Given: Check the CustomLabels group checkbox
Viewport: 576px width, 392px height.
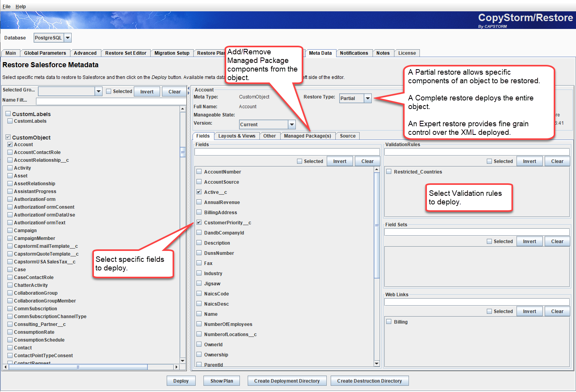Looking at the screenshot, I should click(8, 114).
